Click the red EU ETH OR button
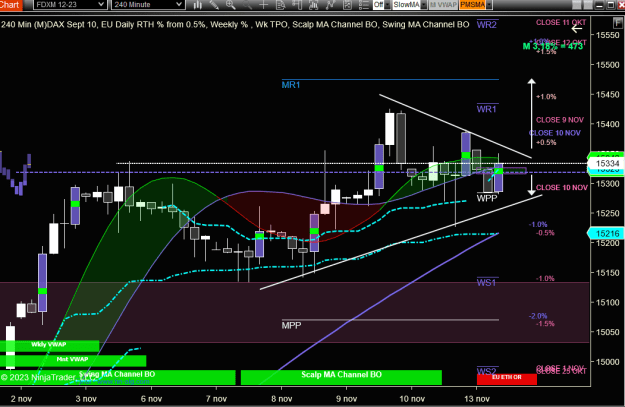625x407 pixels. point(507,378)
